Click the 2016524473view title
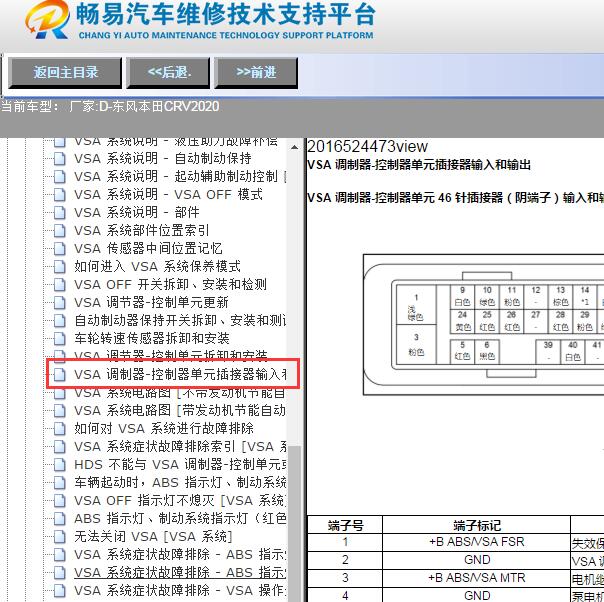This screenshot has height=602, width=604. point(367,147)
